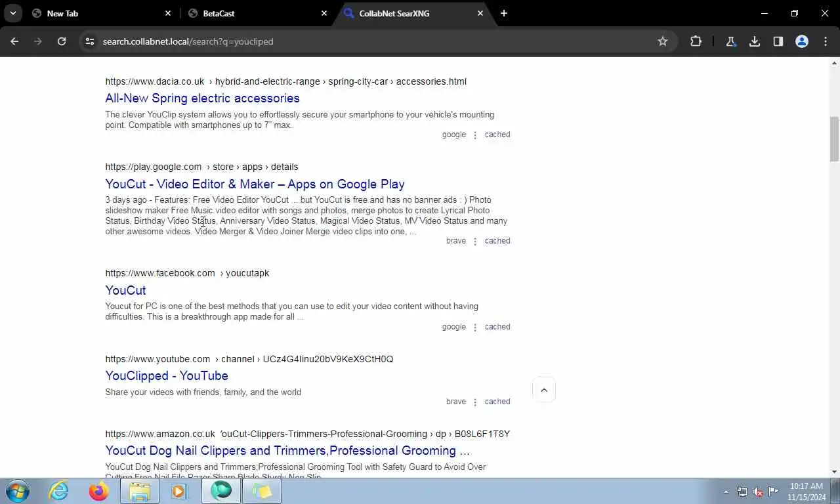Switch to the New Tab tab

tap(101, 13)
